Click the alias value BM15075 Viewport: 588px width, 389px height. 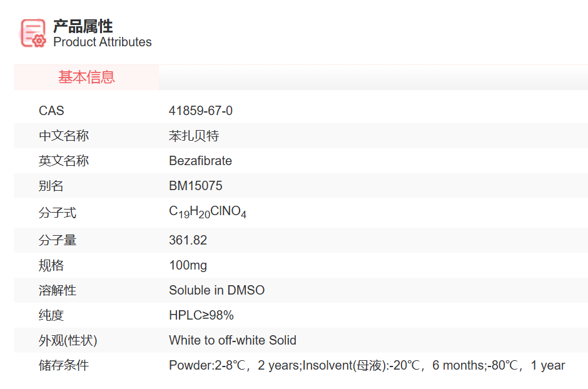tap(195, 186)
